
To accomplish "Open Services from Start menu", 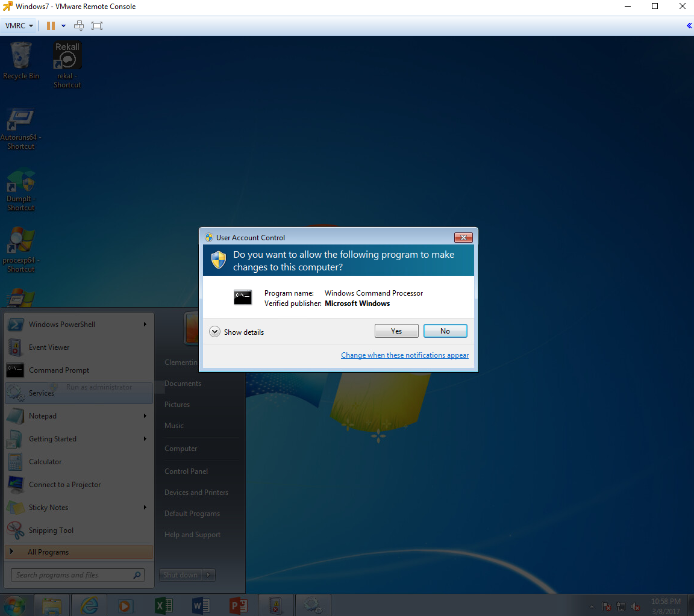I will [79, 393].
